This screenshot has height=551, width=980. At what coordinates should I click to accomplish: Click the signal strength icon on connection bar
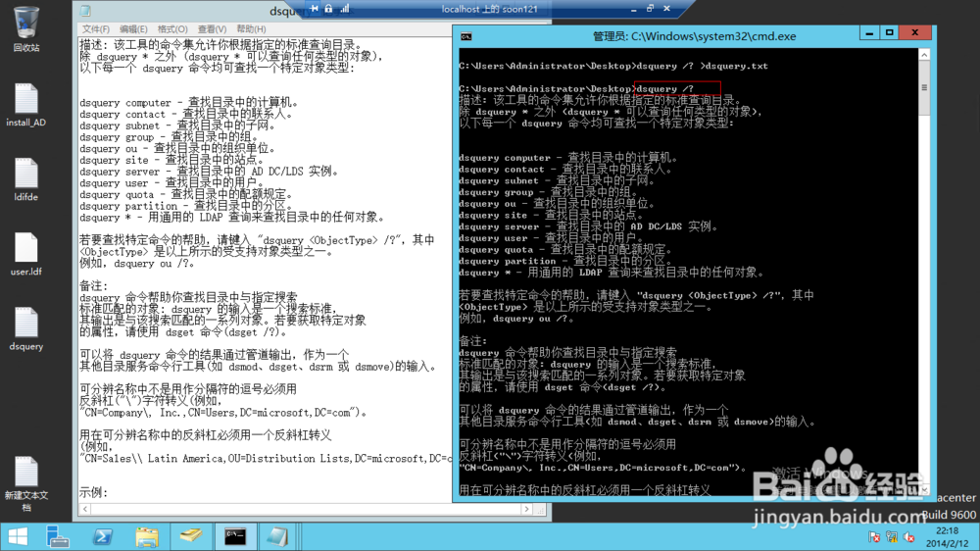click(x=344, y=9)
